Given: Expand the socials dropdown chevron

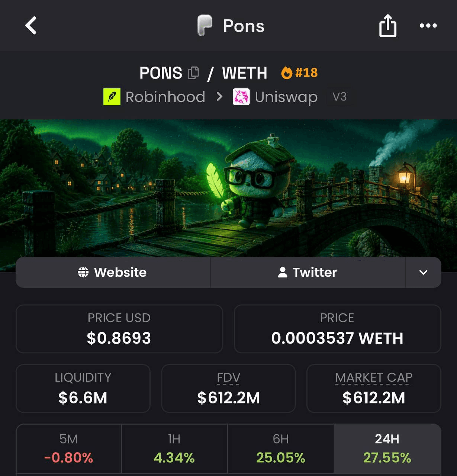Looking at the screenshot, I should (423, 272).
